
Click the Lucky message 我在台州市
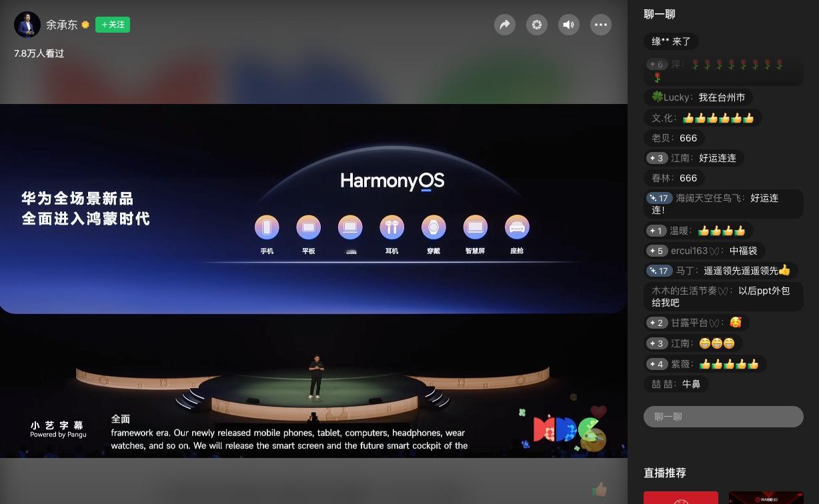[698, 97]
